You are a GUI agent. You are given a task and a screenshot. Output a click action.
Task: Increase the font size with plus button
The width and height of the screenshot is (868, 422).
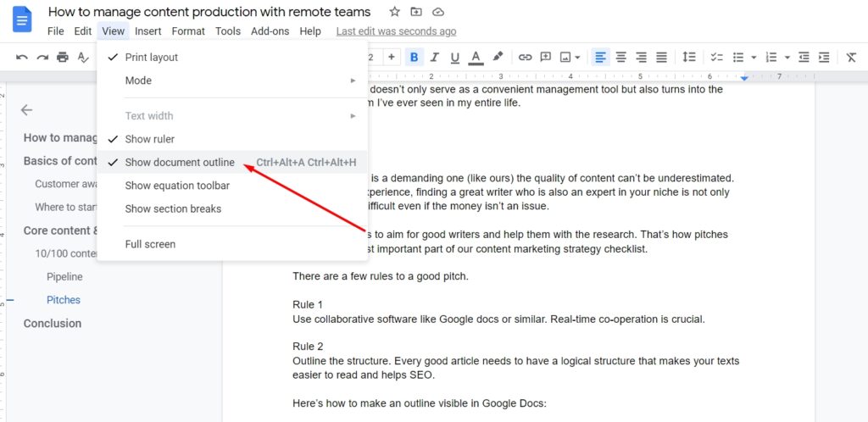point(392,57)
